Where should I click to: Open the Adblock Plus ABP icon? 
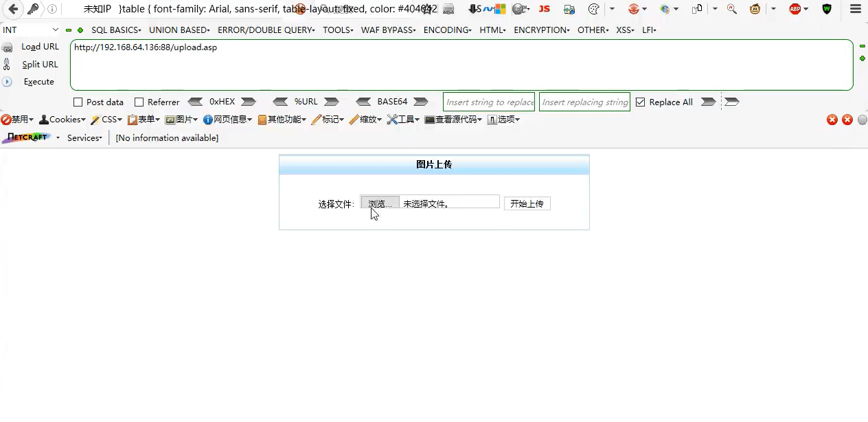pyautogui.click(x=795, y=9)
